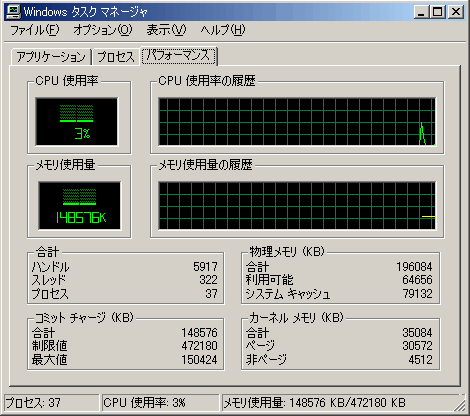
Task: Click the 制限値 label
Action: point(49,346)
